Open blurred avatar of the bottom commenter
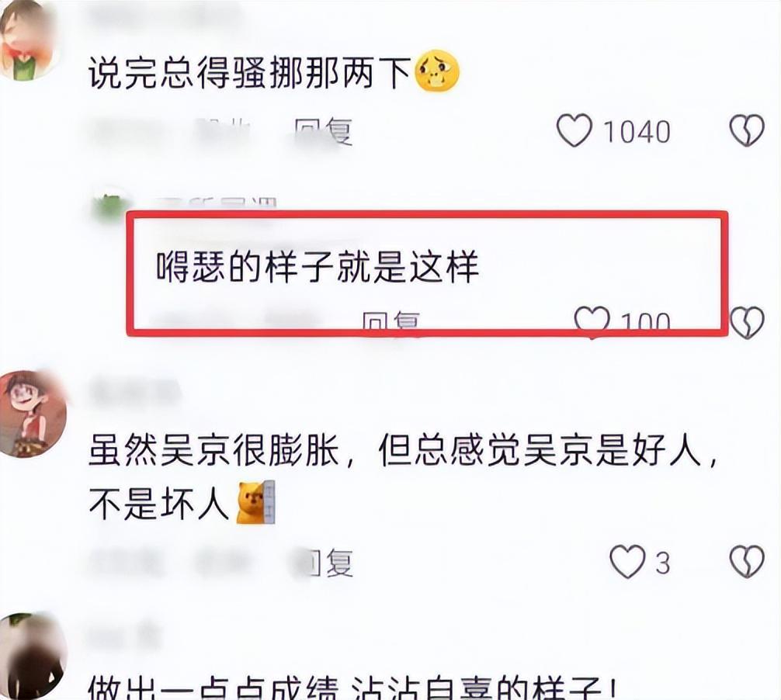 31,657
